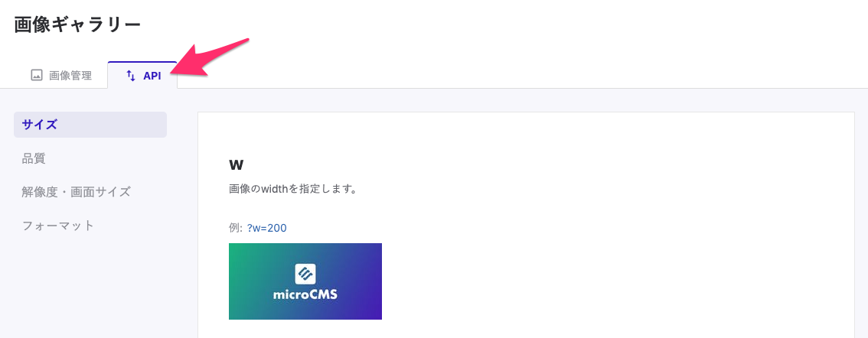The width and height of the screenshot is (868, 338).
Task: Select the API tab label
Action: (152, 76)
